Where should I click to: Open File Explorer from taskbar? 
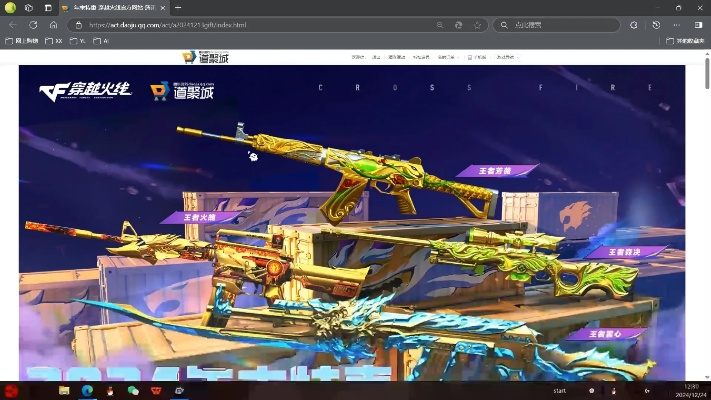[x=64, y=390]
